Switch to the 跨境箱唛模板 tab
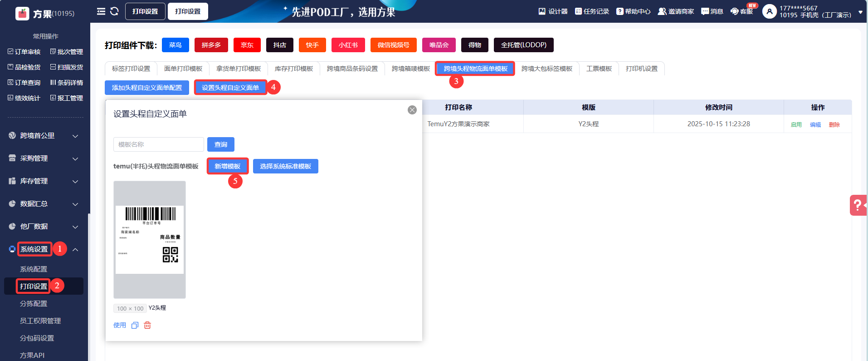Screen dimensions: 868x361 pyautogui.click(x=411, y=69)
